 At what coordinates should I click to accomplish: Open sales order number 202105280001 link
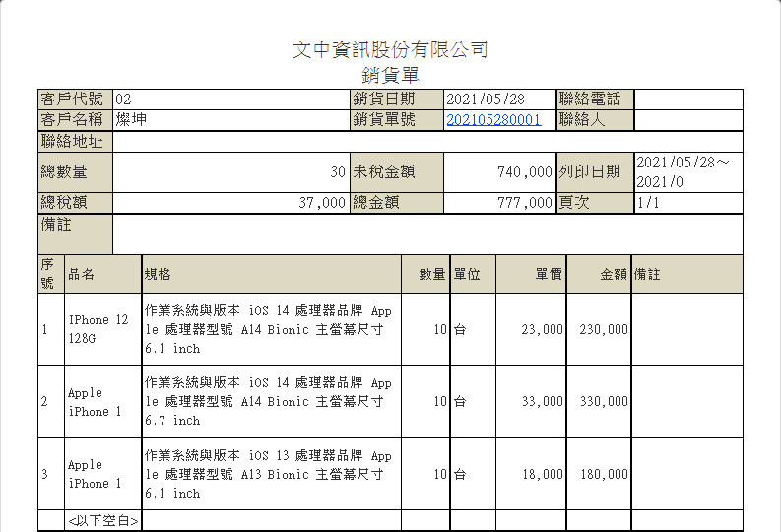tap(493, 120)
